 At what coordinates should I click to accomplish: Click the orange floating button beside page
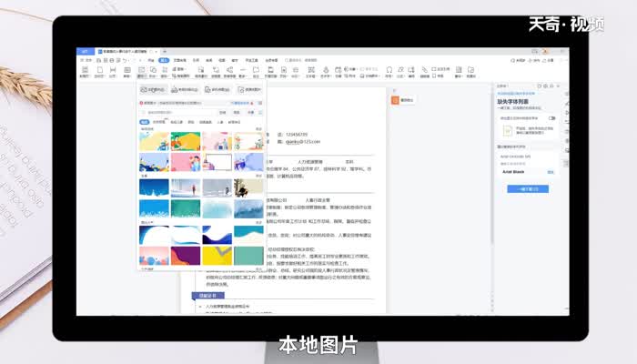[395, 100]
